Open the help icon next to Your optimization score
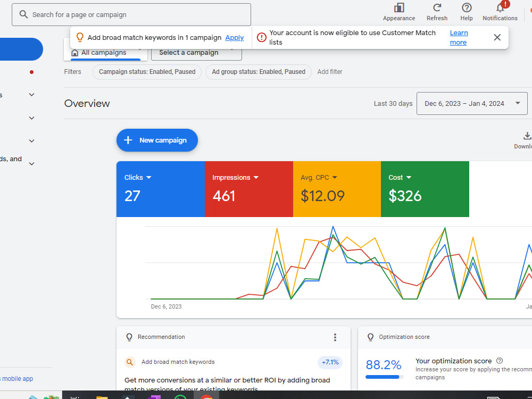The width and height of the screenshot is (532, 399). tap(500, 361)
